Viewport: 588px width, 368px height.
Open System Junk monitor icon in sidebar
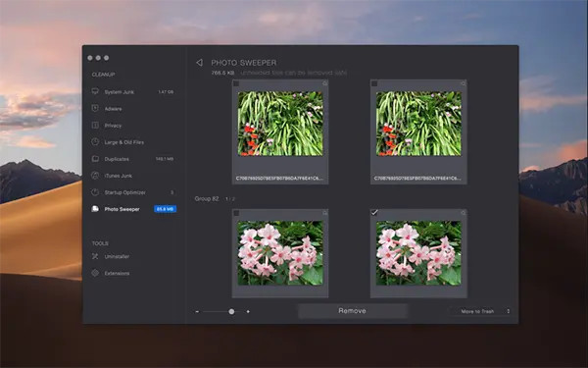pyautogui.click(x=95, y=91)
